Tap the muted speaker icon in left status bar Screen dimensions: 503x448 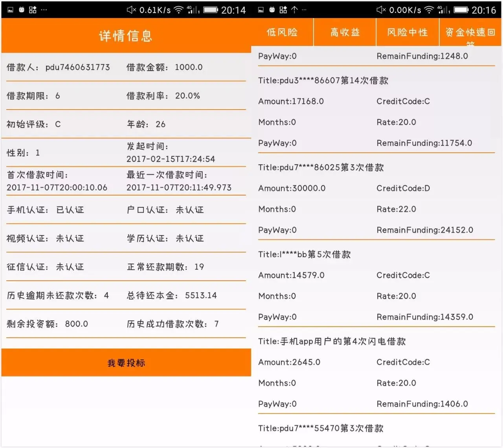coord(131,10)
